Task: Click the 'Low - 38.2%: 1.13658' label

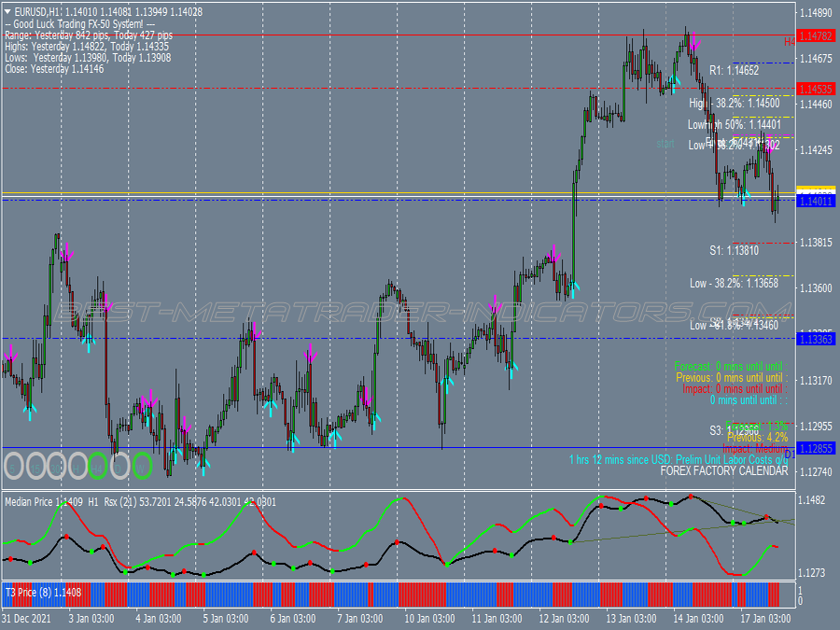Action: 734,284
